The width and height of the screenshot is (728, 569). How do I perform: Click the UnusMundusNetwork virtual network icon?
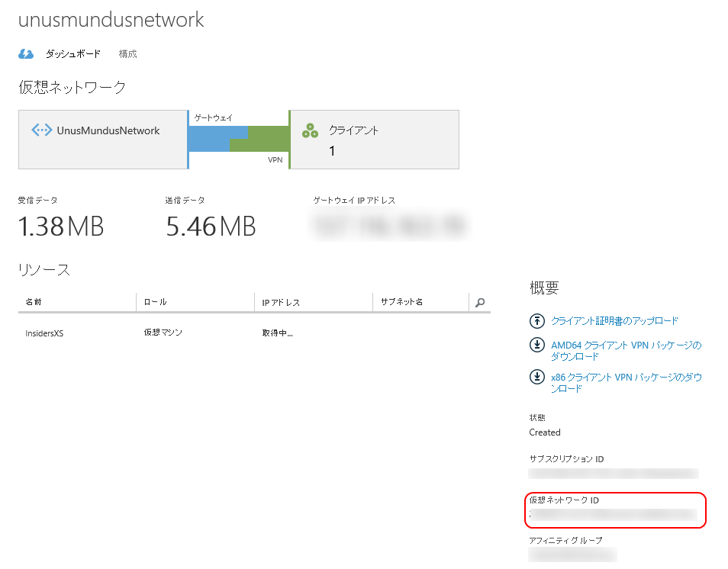[41, 130]
